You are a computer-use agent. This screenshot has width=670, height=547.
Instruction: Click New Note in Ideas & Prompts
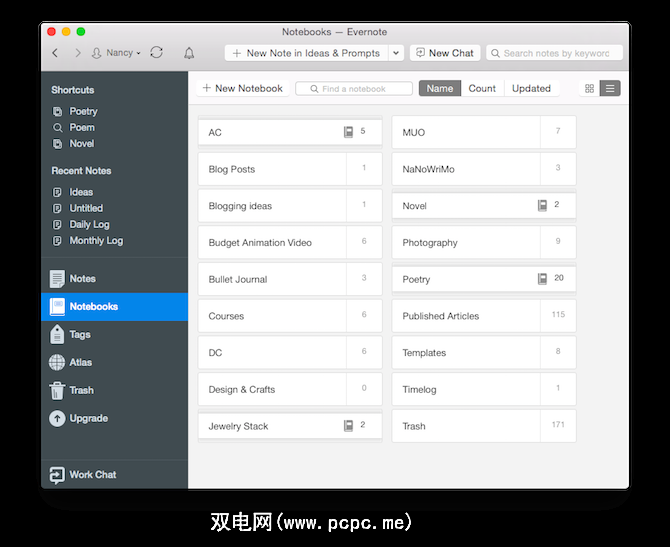point(306,53)
